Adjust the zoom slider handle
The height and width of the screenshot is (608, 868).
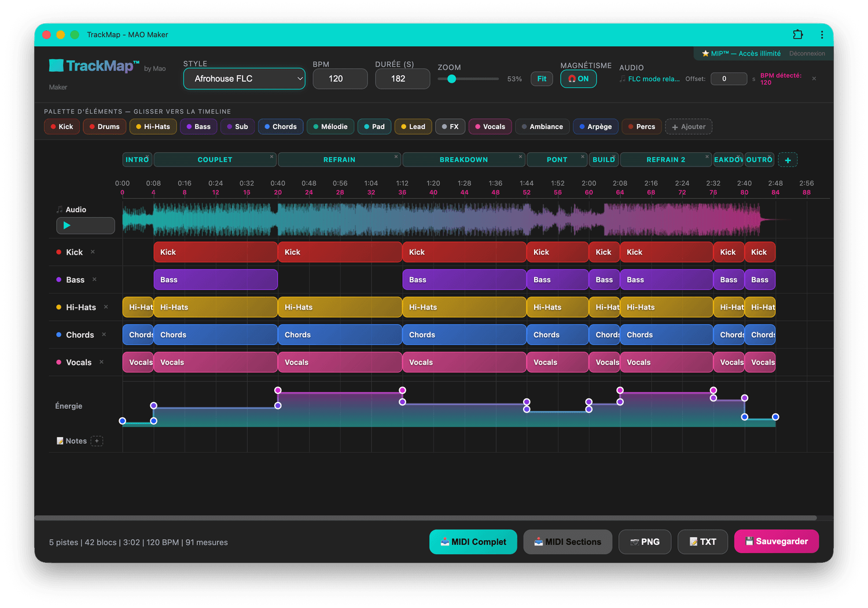pyautogui.click(x=452, y=79)
